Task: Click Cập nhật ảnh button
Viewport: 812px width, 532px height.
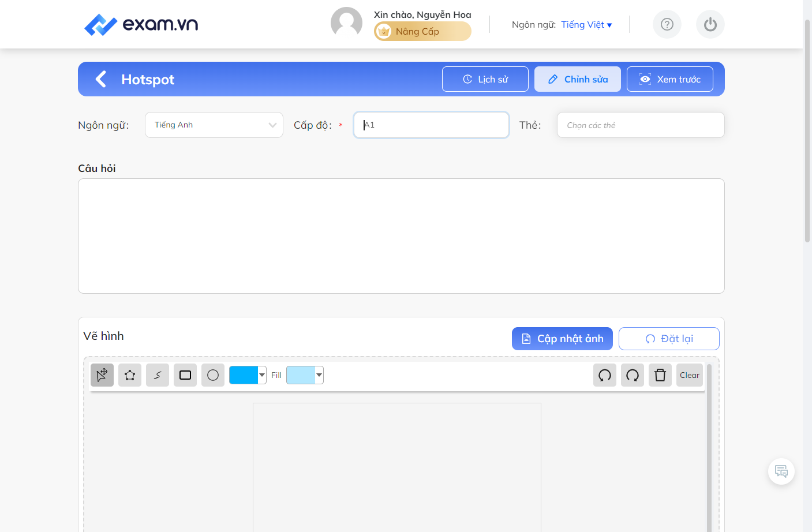Action: click(562, 339)
